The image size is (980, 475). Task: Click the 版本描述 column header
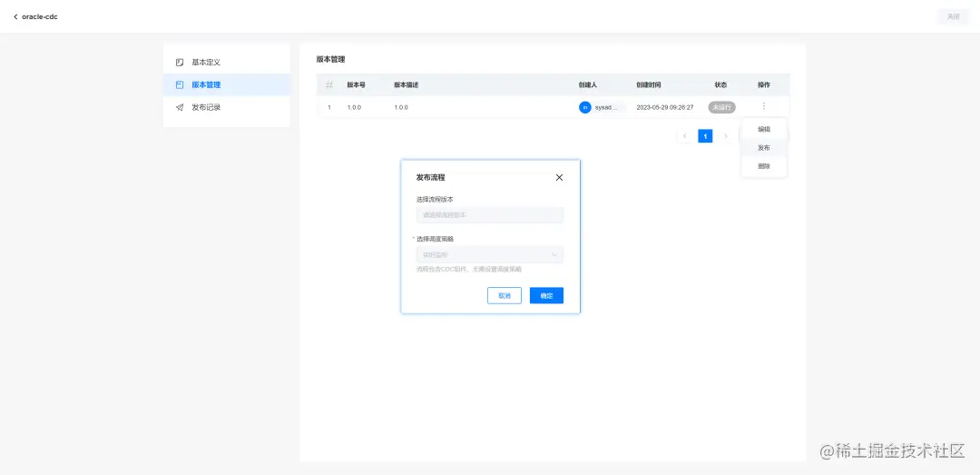(407, 84)
